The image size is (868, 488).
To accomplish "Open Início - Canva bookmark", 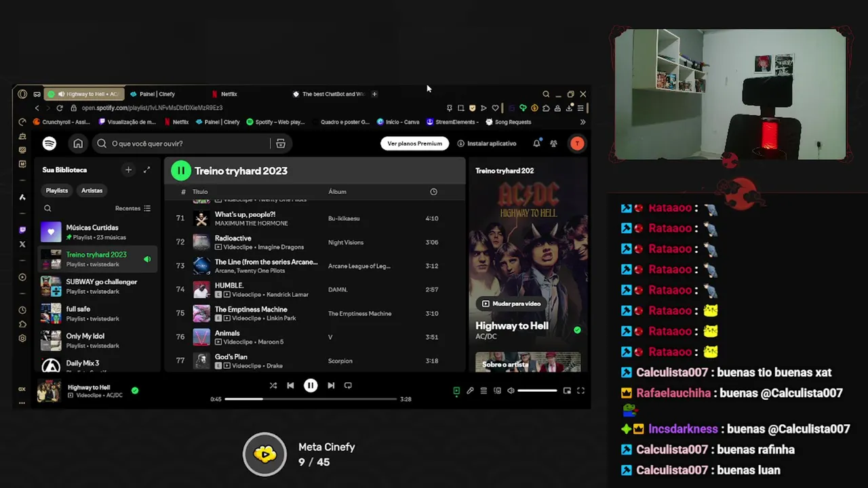I will click(398, 122).
